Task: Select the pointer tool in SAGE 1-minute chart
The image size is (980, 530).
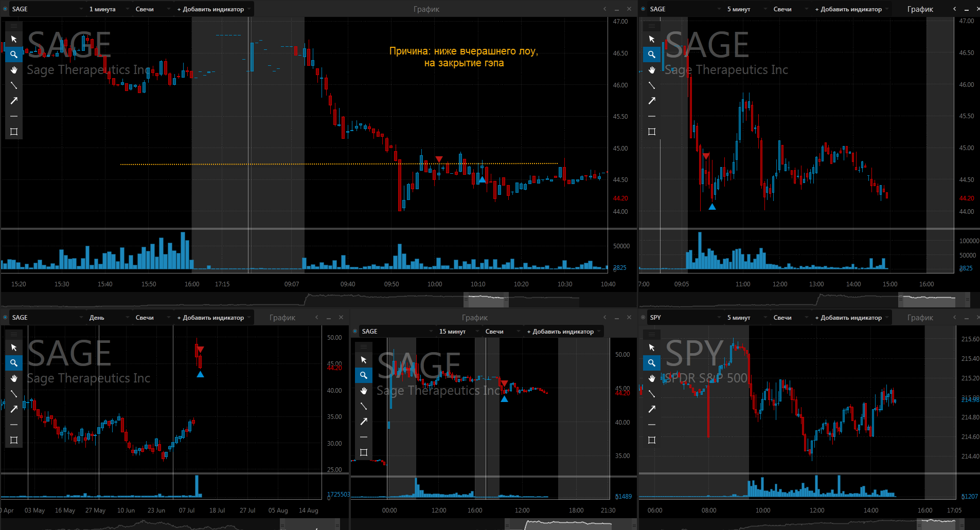Action: tap(14, 39)
